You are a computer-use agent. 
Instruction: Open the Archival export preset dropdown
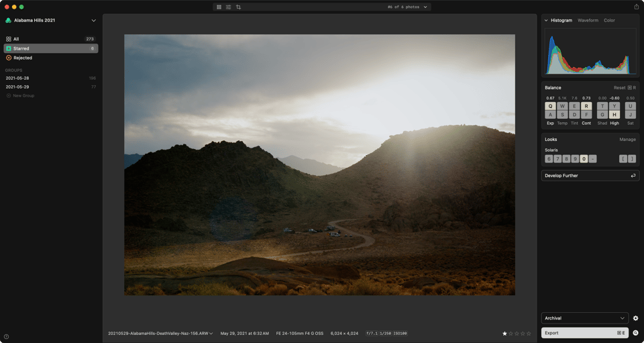point(584,318)
